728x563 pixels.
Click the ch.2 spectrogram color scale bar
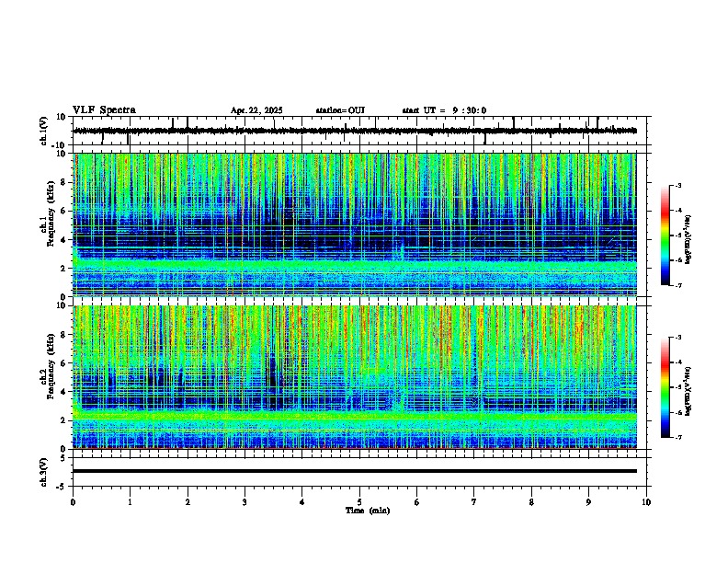(x=665, y=387)
